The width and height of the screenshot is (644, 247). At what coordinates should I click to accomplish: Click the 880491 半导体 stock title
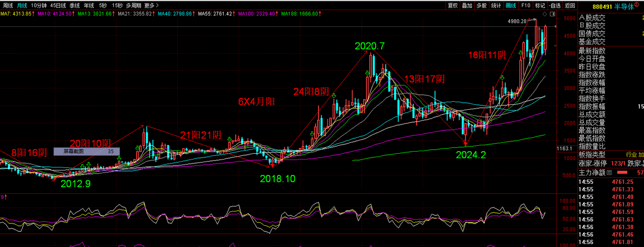[x=612, y=6]
